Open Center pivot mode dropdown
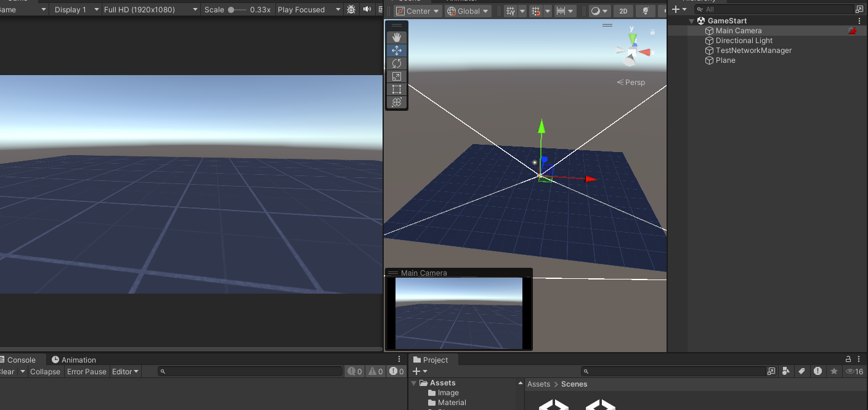 click(x=418, y=11)
